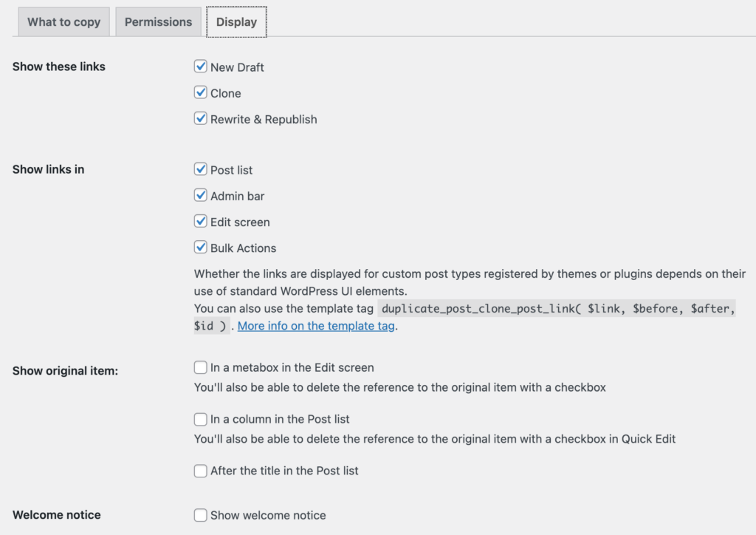
Task: Toggle the Post list checkbox
Action: 200,169
